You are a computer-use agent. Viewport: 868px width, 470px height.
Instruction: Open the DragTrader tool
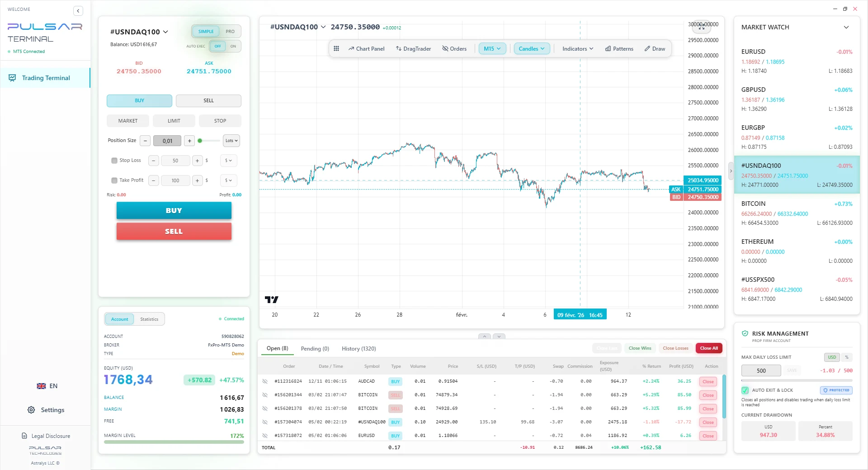click(x=413, y=49)
